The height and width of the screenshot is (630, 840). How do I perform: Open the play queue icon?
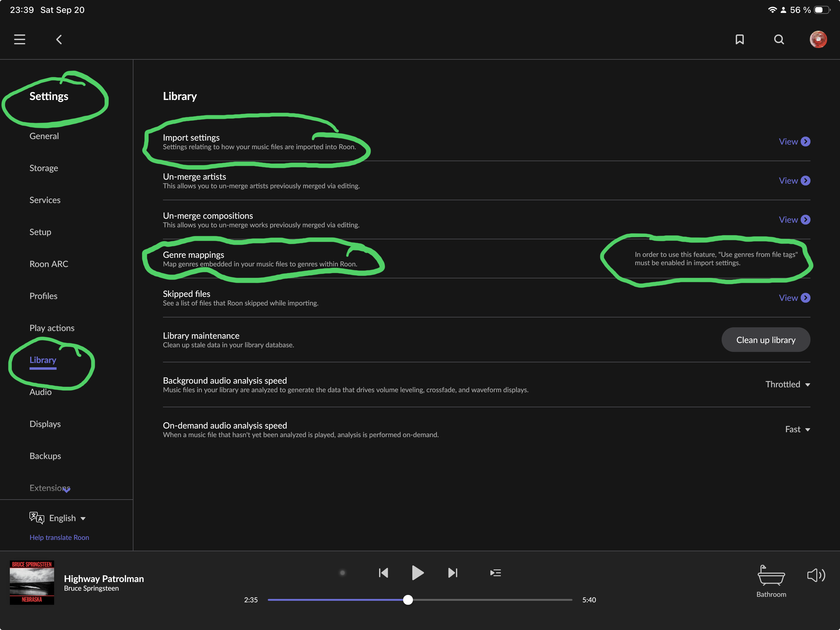click(496, 572)
